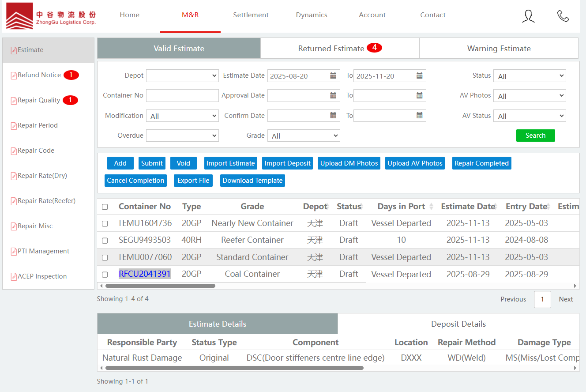Click the Container No input field
Image resolution: width=586 pixels, height=392 pixels.
[182, 95]
